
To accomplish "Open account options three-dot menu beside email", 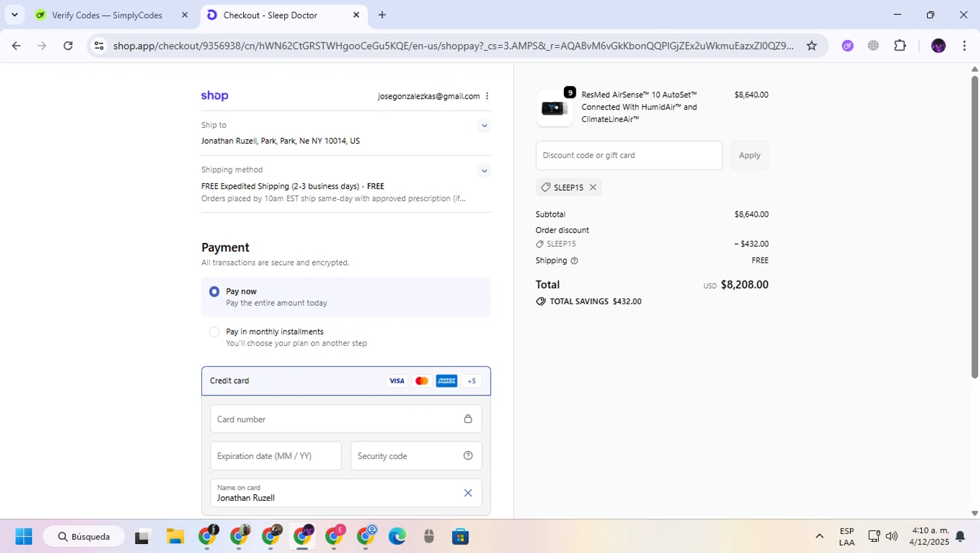I will pos(487,96).
